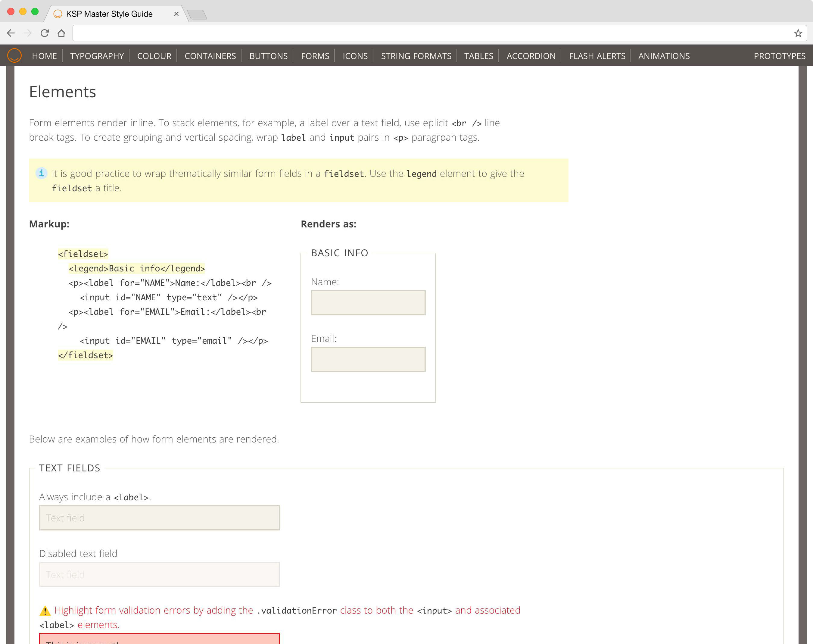Click the 'Markup:' heading
This screenshot has width=813, height=644.
(49, 224)
